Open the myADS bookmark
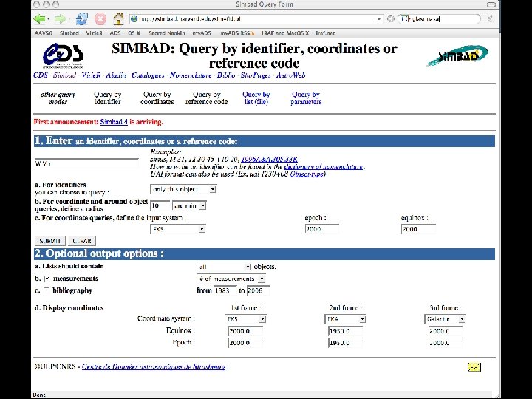Image resolution: width=532 pixels, height=399 pixels. [x=202, y=33]
